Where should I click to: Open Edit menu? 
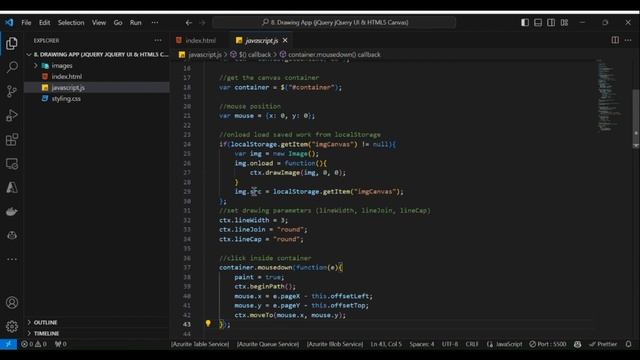[x=44, y=22]
